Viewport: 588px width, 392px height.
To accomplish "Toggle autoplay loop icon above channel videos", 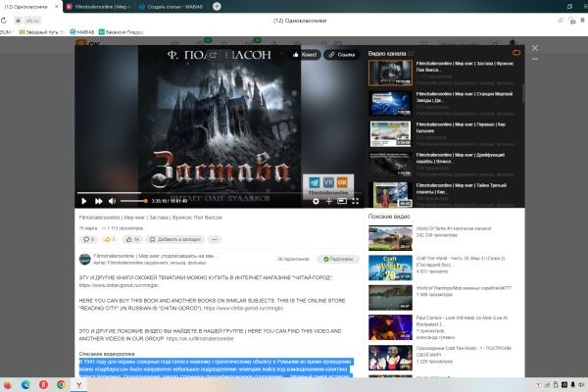I will (x=516, y=53).
